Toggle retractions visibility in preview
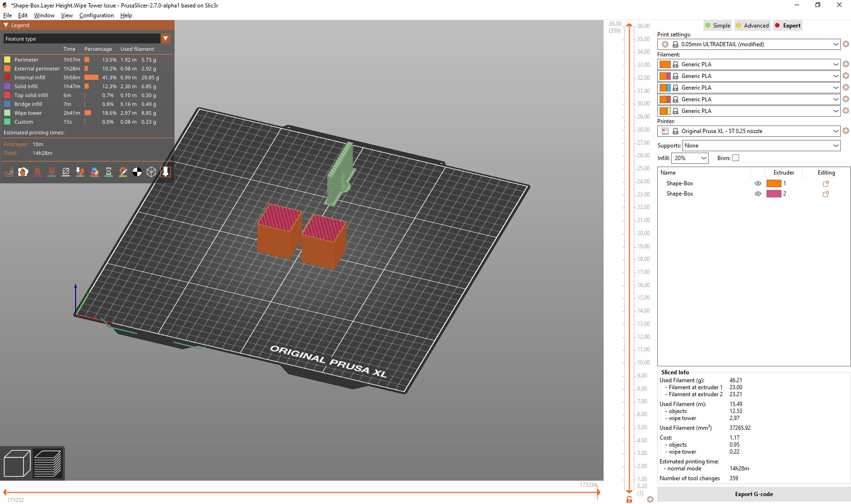 37,172
